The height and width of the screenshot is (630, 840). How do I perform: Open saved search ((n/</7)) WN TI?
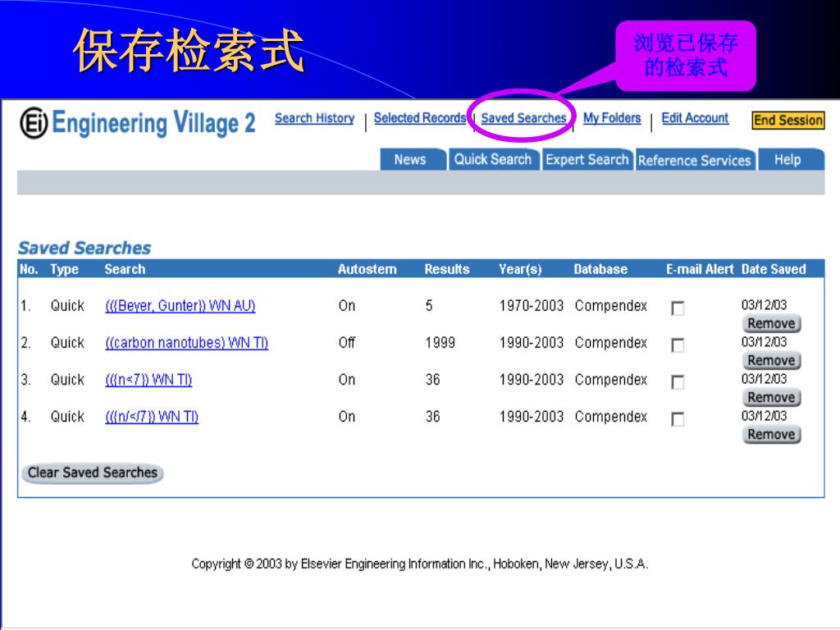point(152,417)
